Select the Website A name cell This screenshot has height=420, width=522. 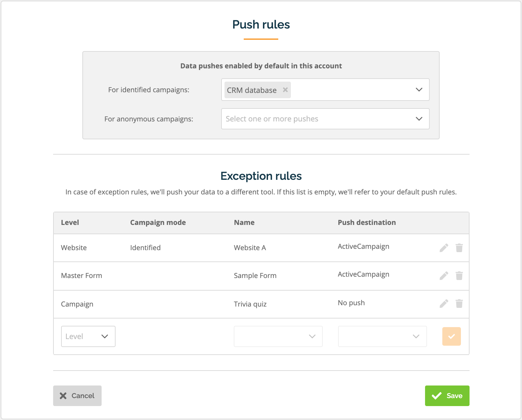[250, 248]
